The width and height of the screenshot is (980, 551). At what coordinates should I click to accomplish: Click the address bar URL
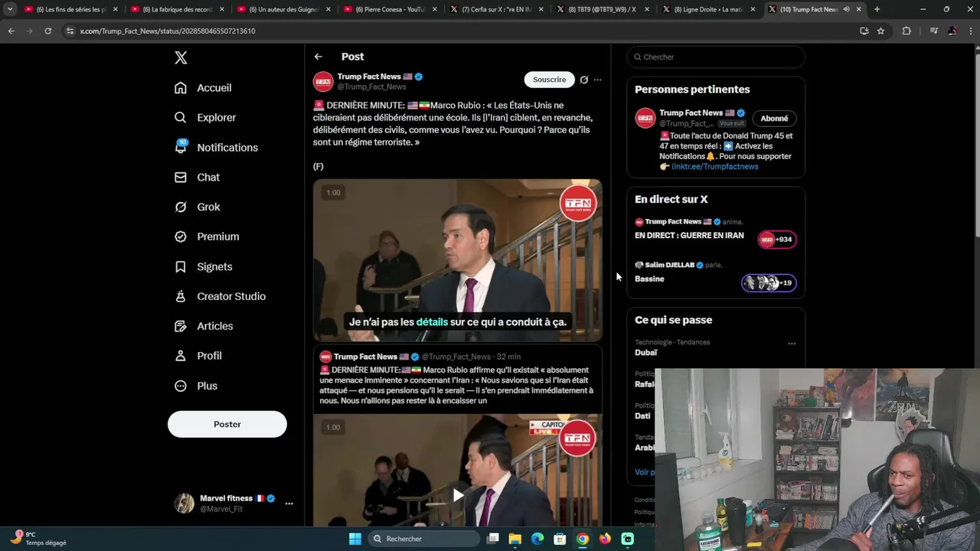[x=168, y=31]
